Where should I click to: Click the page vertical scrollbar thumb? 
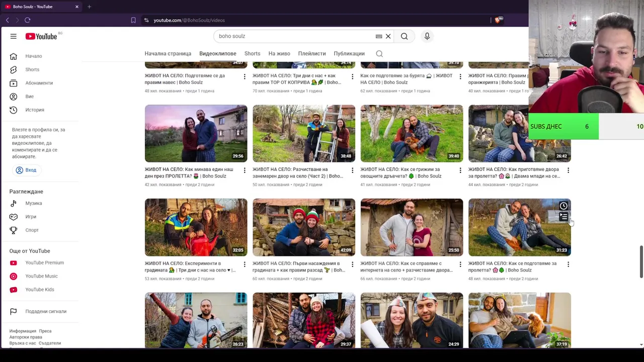coord(641,261)
